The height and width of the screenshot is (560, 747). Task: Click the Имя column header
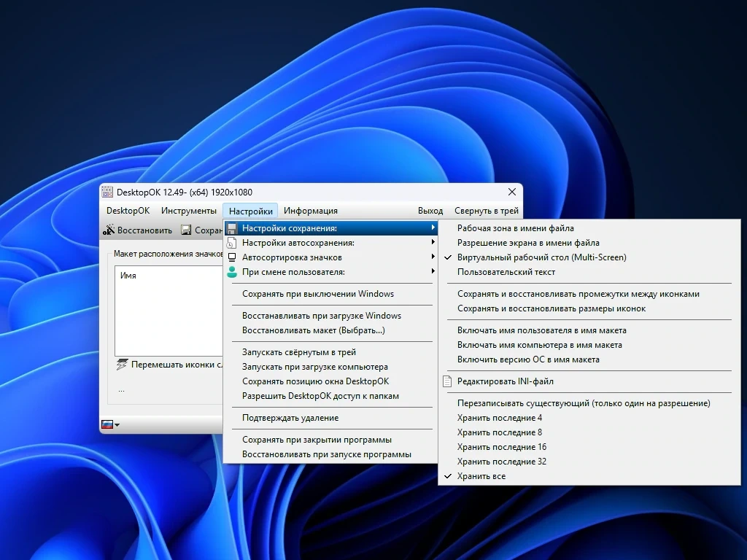coord(128,275)
